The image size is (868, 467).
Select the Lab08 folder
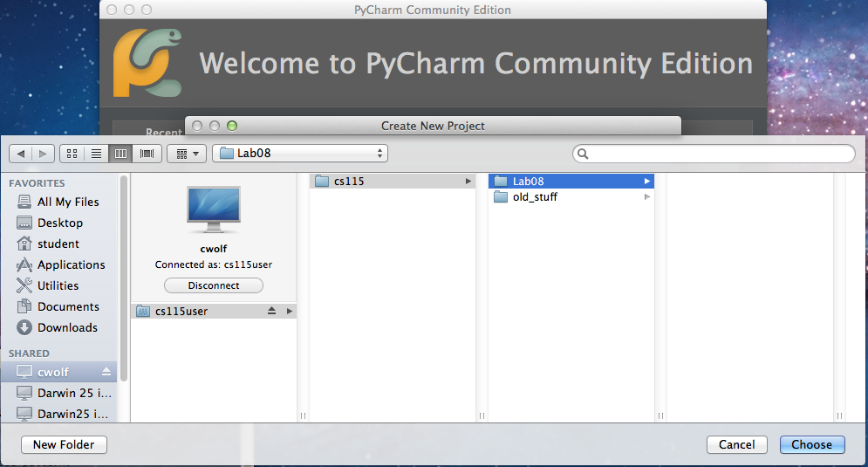(x=528, y=182)
